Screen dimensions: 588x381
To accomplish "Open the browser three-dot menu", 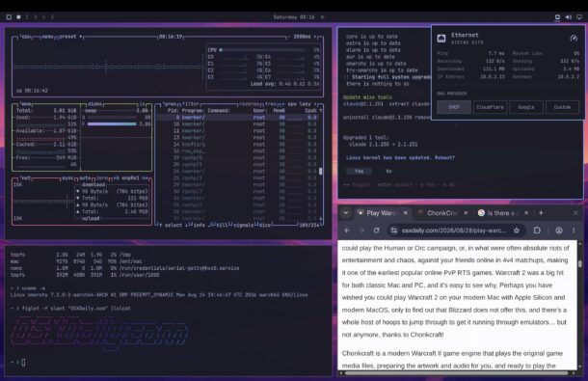I will (574, 231).
